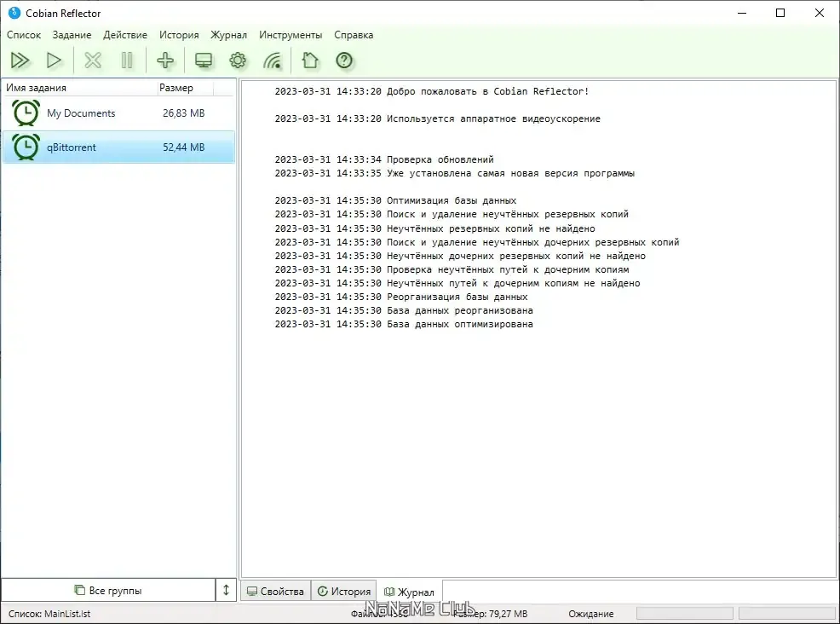Run all tasks with the double-arrow icon
The height and width of the screenshot is (624, 840).
coord(20,61)
